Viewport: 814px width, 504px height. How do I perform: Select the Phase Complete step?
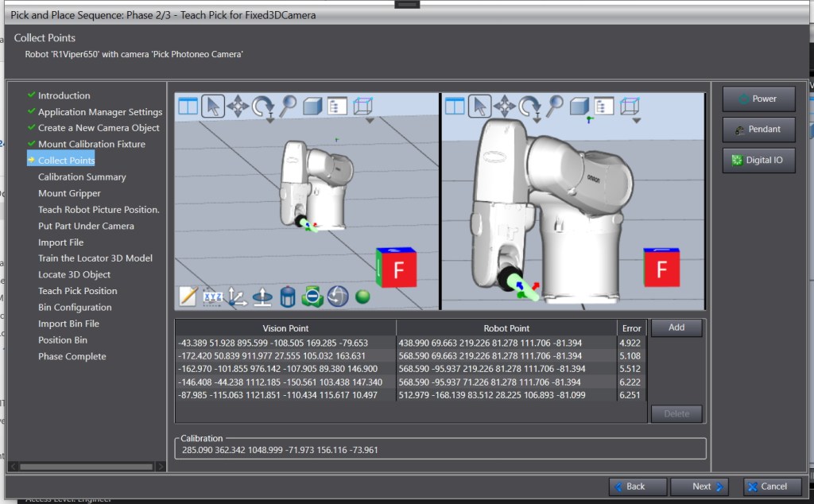72,356
